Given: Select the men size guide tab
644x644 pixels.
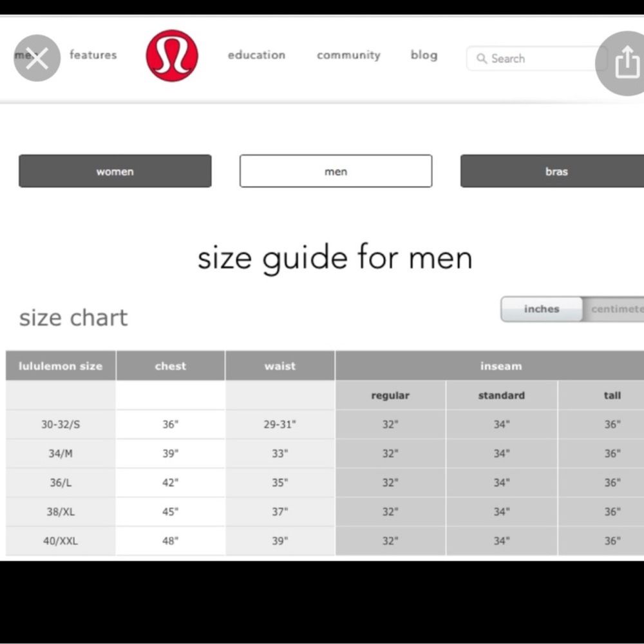Looking at the screenshot, I should point(336,171).
